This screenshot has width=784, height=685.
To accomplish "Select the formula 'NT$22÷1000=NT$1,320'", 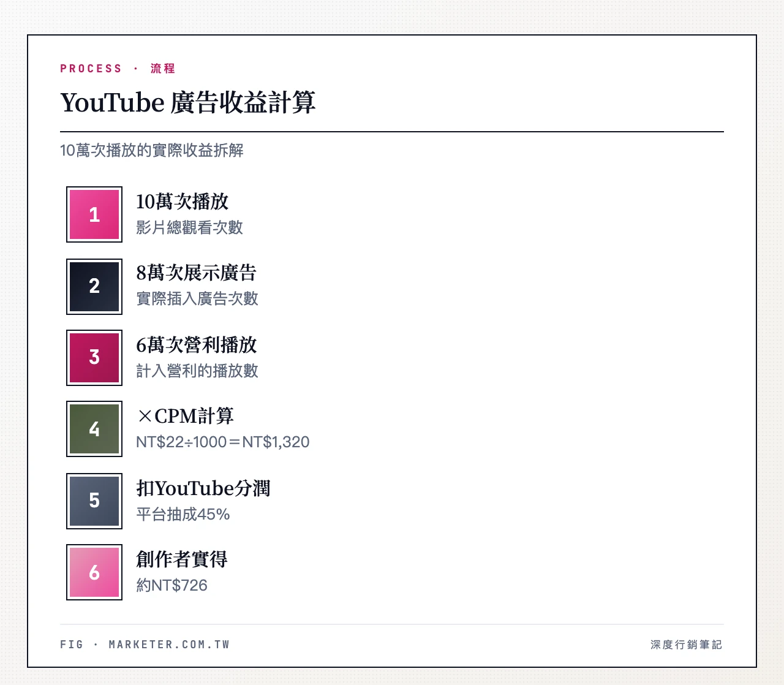I will (223, 442).
